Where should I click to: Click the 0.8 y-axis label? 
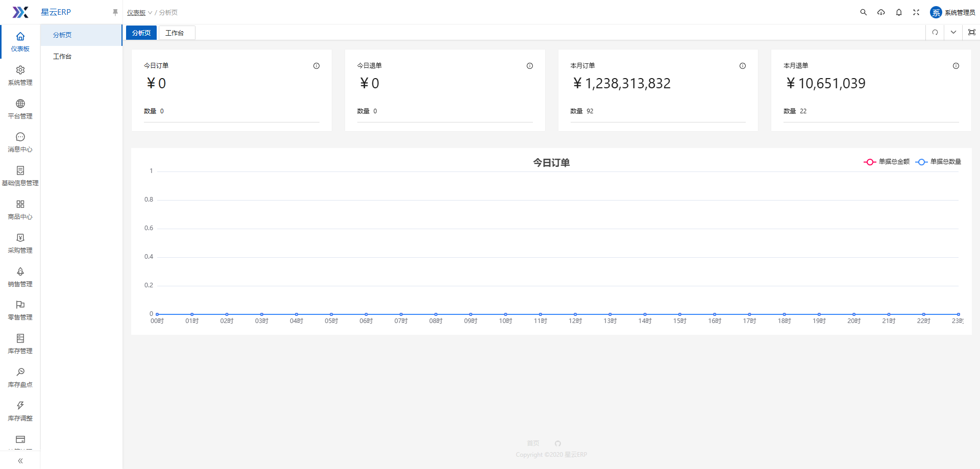point(149,200)
